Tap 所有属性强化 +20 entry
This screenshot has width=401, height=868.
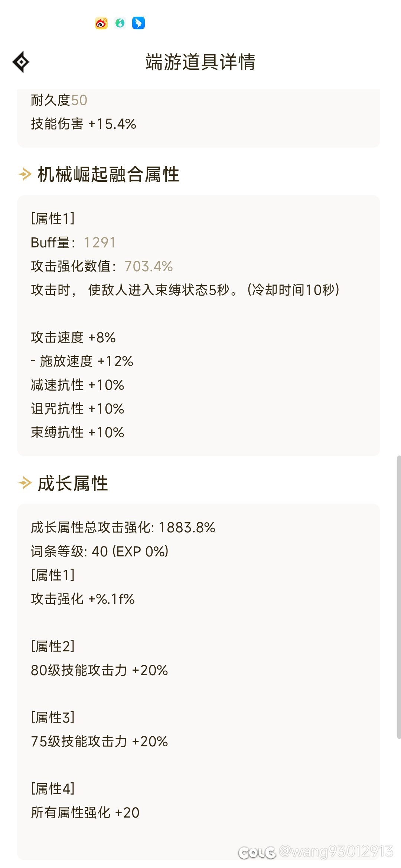click(x=85, y=812)
